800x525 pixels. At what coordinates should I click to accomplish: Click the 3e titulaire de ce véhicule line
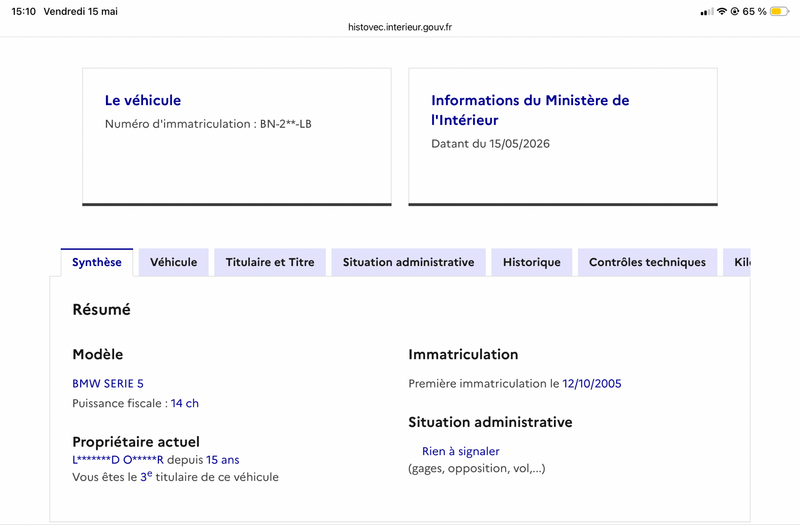tap(176, 477)
